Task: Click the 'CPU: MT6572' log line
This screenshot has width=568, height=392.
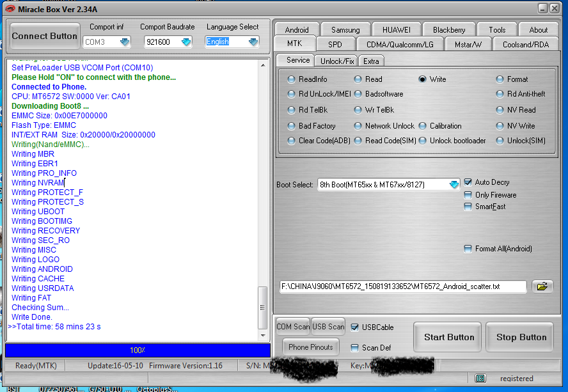Action: point(70,97)
